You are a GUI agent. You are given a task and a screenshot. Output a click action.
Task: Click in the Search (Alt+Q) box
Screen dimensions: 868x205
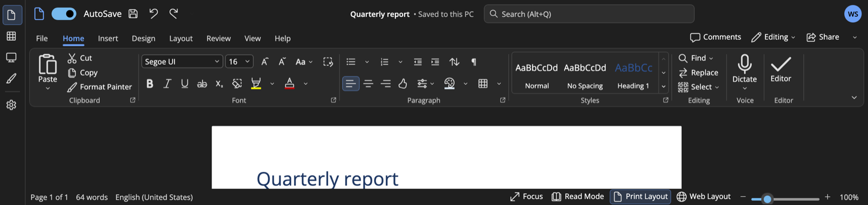pos(589,14)
